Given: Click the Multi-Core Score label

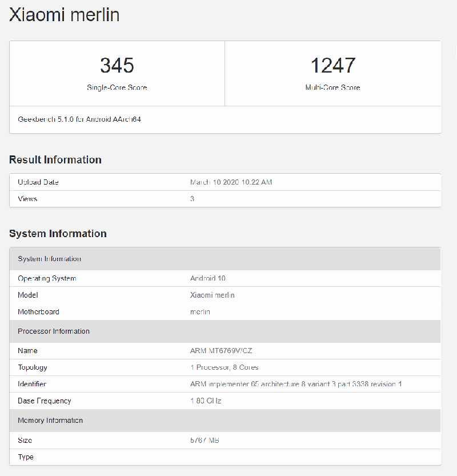Looking at the screenshot, I should click(332, 88).
